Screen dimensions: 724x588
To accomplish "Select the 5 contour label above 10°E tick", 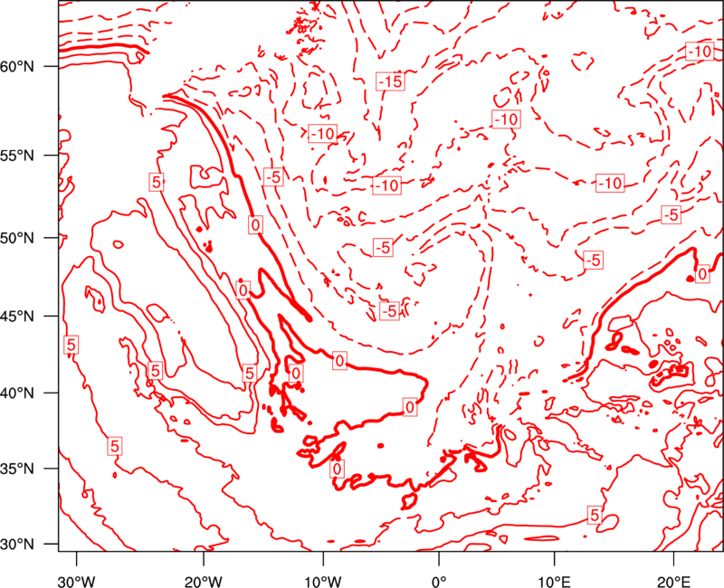I will tap(595, 515).
